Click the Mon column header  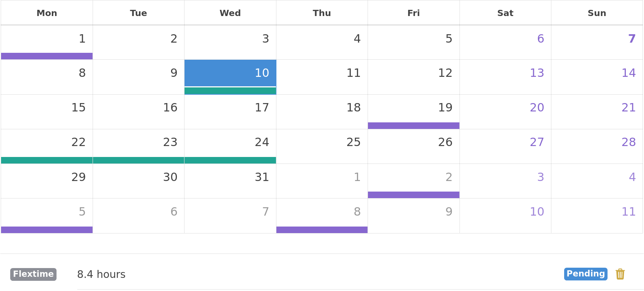[47, 13]
